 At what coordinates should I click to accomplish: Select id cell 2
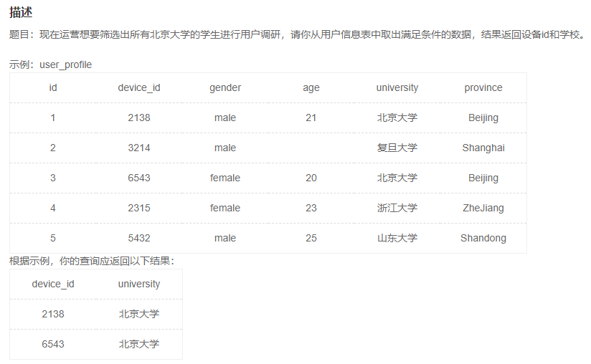coord(53,148)
